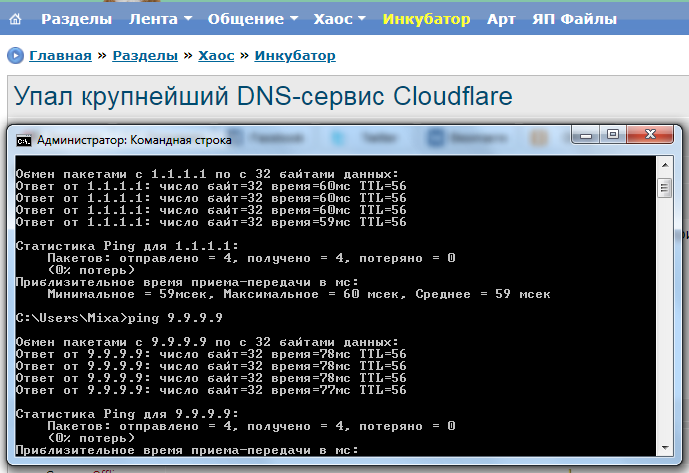689x473 pixels.
Task: Maximize the command prompt window
Action: point(613,135)
